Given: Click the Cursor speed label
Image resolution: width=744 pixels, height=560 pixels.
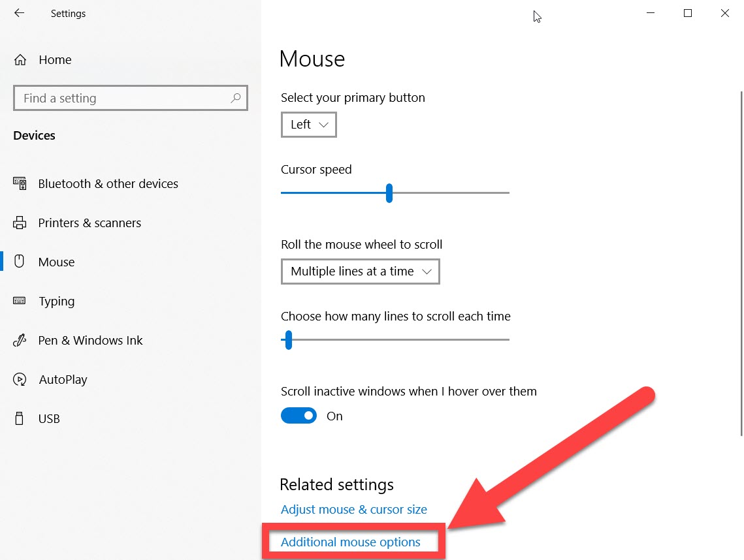Looking at the screenshot, I should coord(317,169).
